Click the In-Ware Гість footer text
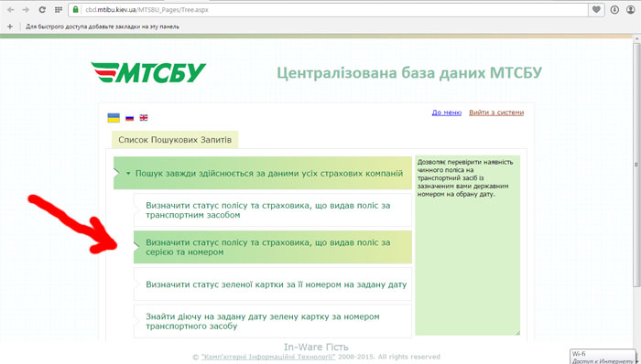This screenshot has height=364, width=641. point(316,348)
